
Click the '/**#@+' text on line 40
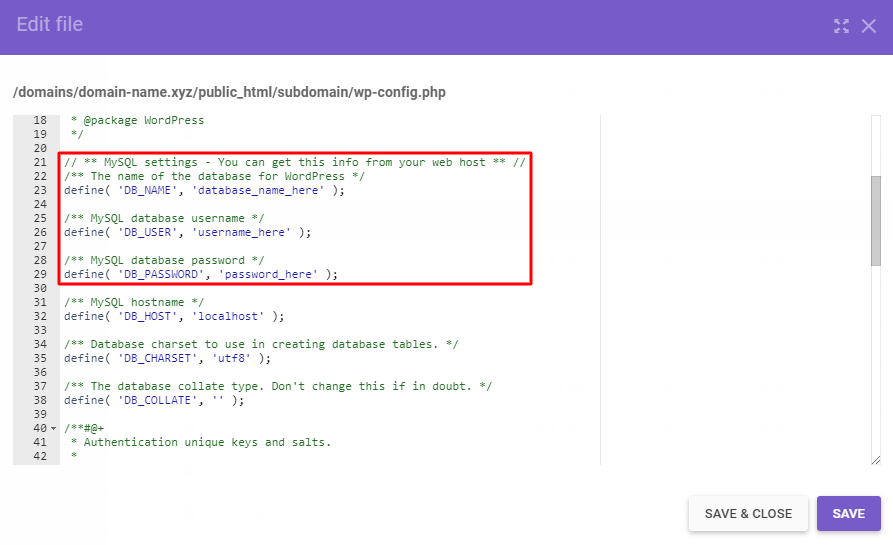[84, 428]
